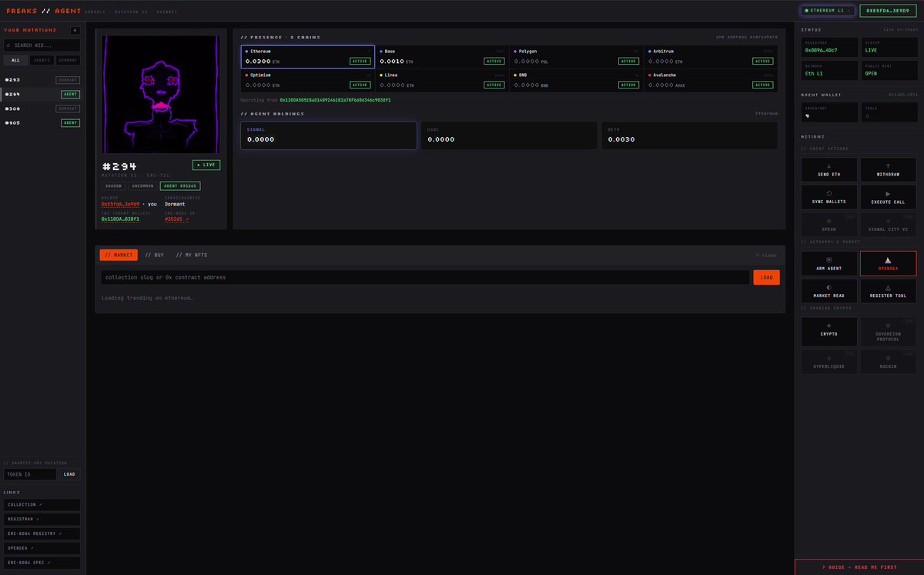Screen dimensions: 924x575
Task: Click the Market Read action icon
Action: (829, 286)
